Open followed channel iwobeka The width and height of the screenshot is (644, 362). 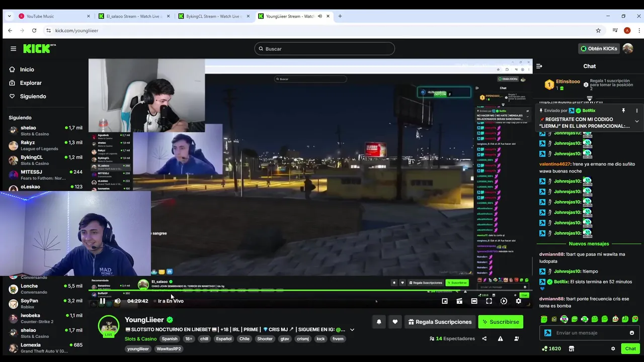click(x=45, y=318)
